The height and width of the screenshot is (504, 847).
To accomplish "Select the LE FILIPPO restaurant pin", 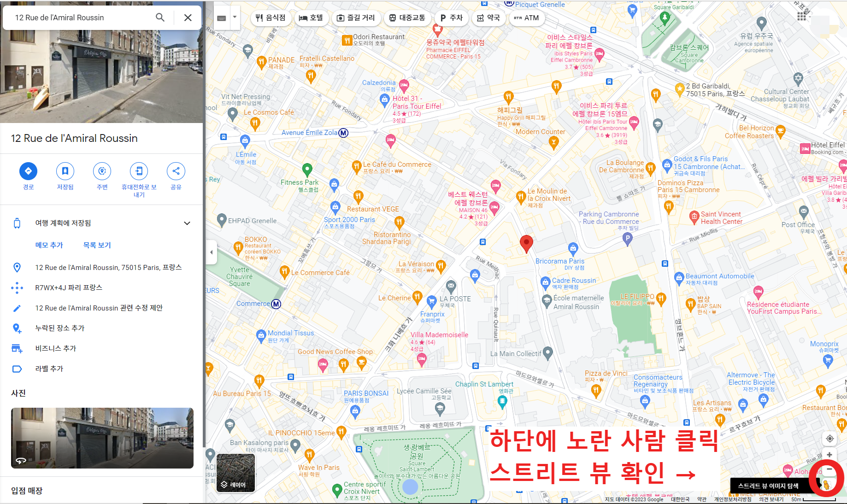I will [x=661, y=299].
